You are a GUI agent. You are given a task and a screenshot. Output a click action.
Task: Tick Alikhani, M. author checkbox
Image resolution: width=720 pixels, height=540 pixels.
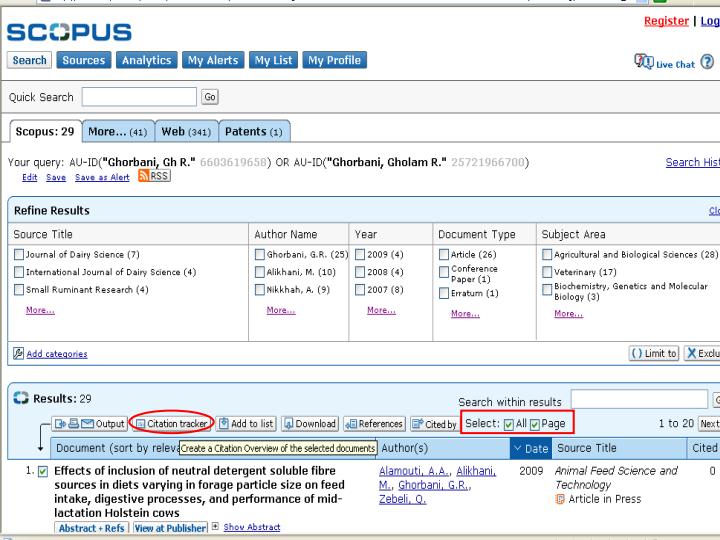pos(260,272)
